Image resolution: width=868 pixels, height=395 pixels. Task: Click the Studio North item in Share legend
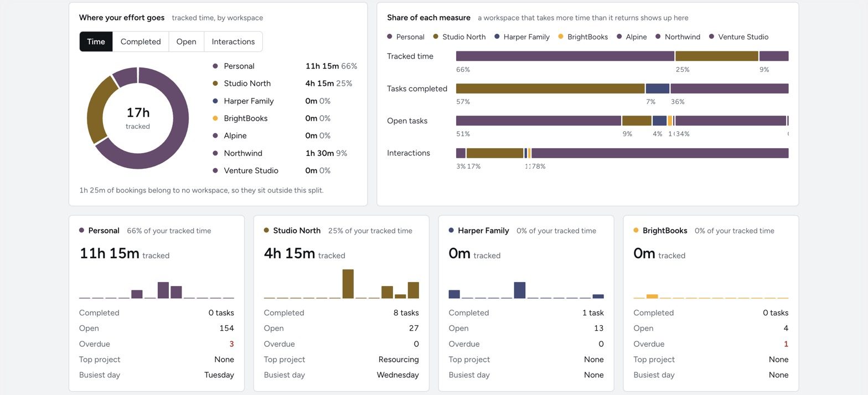pos(459,37)
